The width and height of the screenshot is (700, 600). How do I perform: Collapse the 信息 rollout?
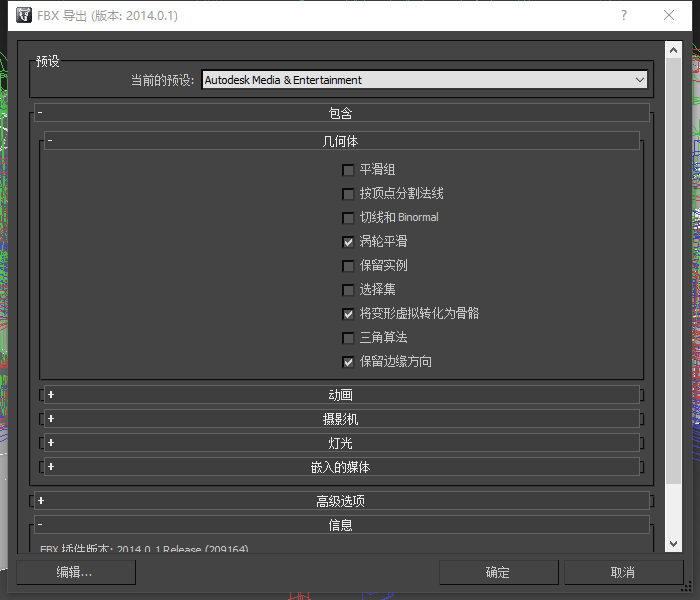[342, 525]
